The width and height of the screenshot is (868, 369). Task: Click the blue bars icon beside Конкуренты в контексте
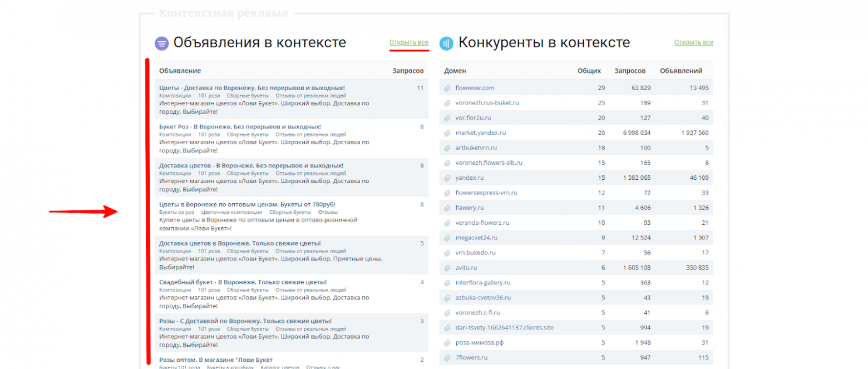446,43
